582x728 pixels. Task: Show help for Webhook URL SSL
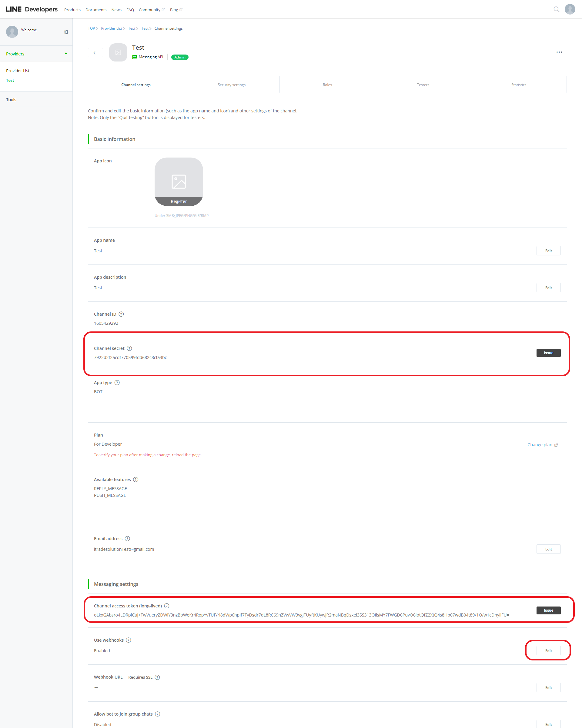coord(157,677)
